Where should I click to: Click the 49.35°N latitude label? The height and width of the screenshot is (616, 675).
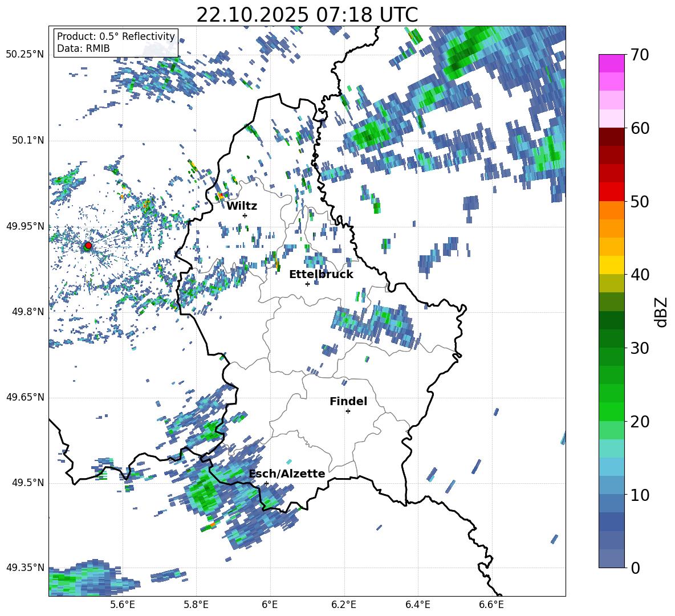(25, 568)
